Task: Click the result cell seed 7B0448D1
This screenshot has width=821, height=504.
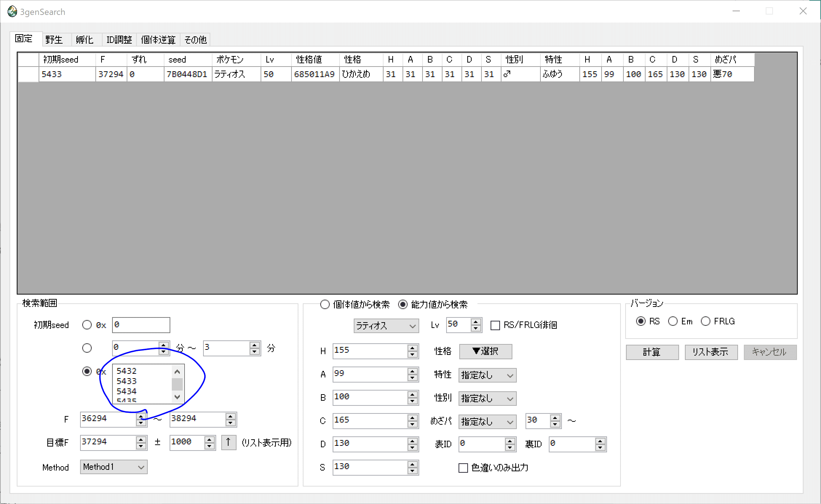Action: [x=188, y=74]
